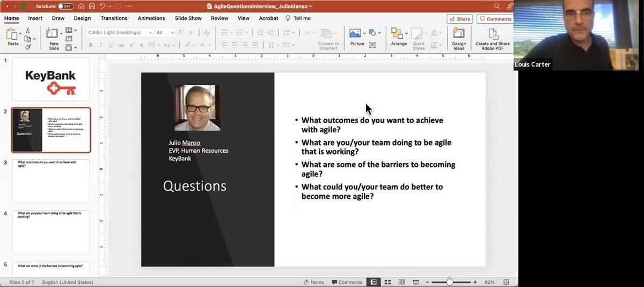Viewport: 644px width, 287px height.
Task: Open the Animations tab
Action: tap(151, 18)
